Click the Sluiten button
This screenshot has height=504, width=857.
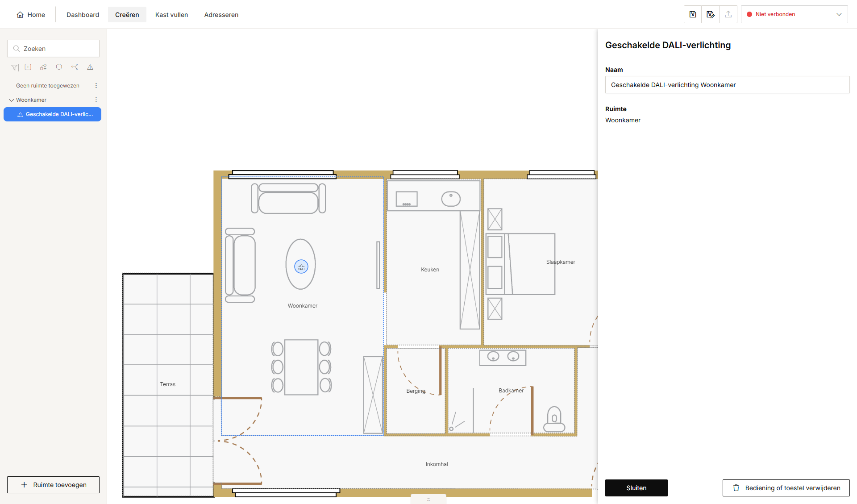[637, 488]
